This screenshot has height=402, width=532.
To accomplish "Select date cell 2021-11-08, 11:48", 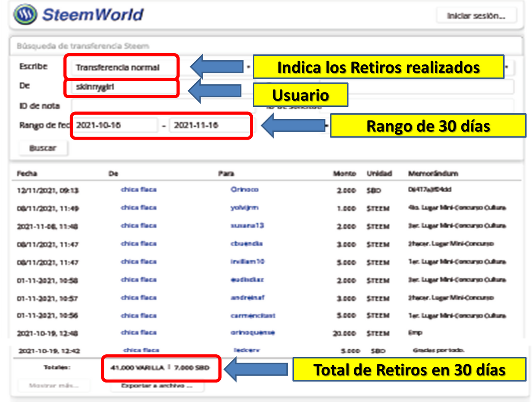I will point(47,227).
